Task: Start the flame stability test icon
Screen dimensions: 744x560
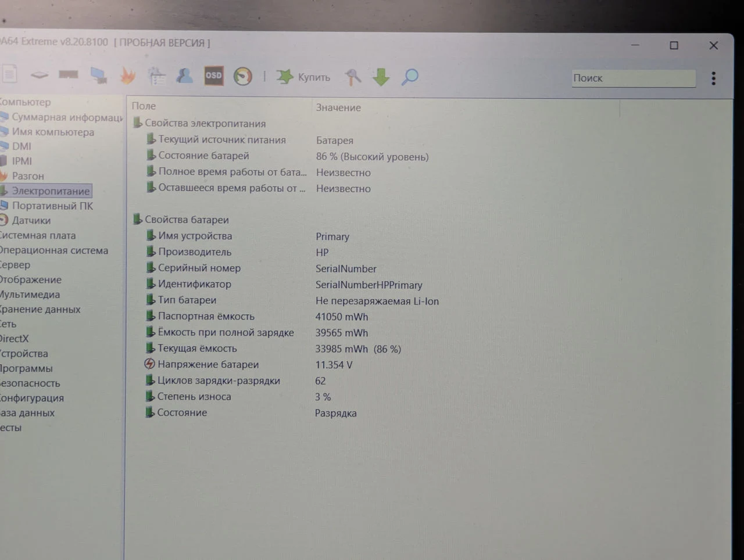Action: (x=127, y=76)
